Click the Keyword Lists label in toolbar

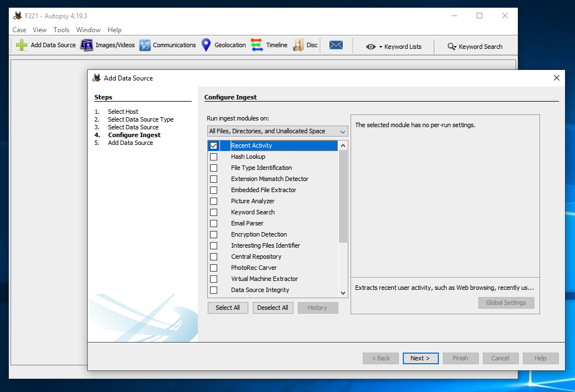pyautogui.click(x=403, y=47)
